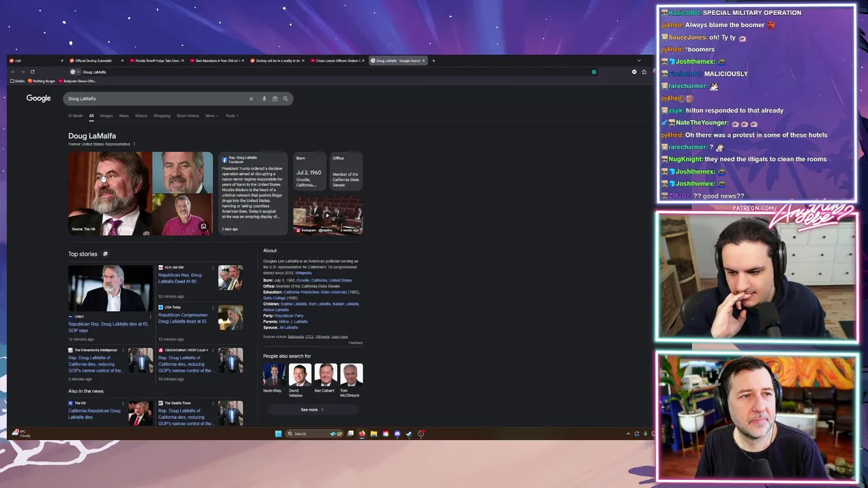Show hidden system tray icons chevron

pos(628,434)
